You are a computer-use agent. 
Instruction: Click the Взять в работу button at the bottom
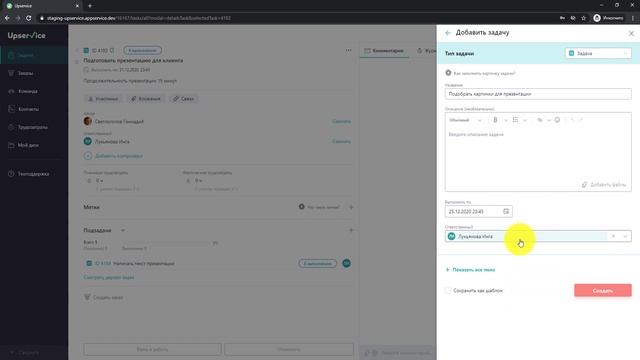pyautogui.click(x=152, y=349)
